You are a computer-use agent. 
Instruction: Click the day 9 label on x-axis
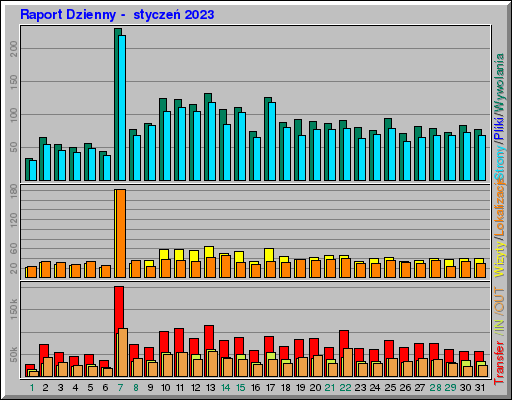tap(150, 388)
